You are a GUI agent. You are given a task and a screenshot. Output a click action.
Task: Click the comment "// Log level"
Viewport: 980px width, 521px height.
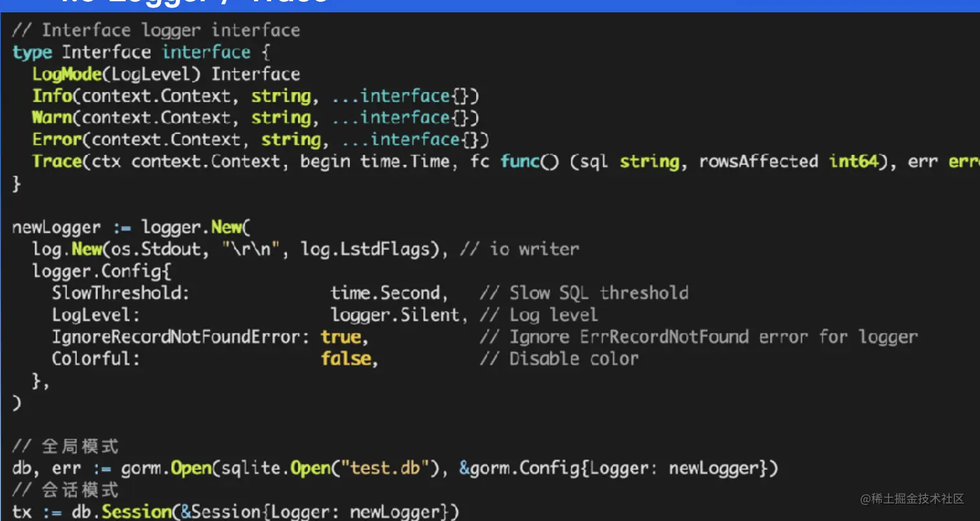pyautogui.click(x=539, y=315)
